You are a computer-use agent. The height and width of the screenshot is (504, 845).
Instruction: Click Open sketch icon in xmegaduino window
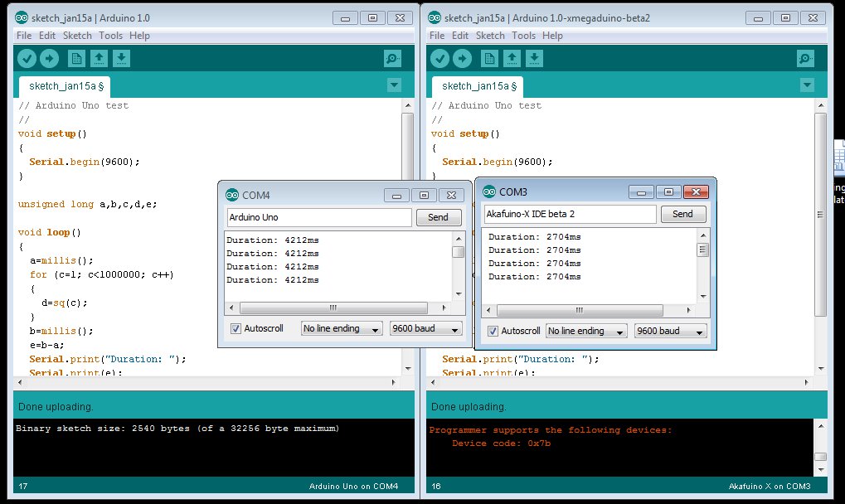(x=512, y=58)
